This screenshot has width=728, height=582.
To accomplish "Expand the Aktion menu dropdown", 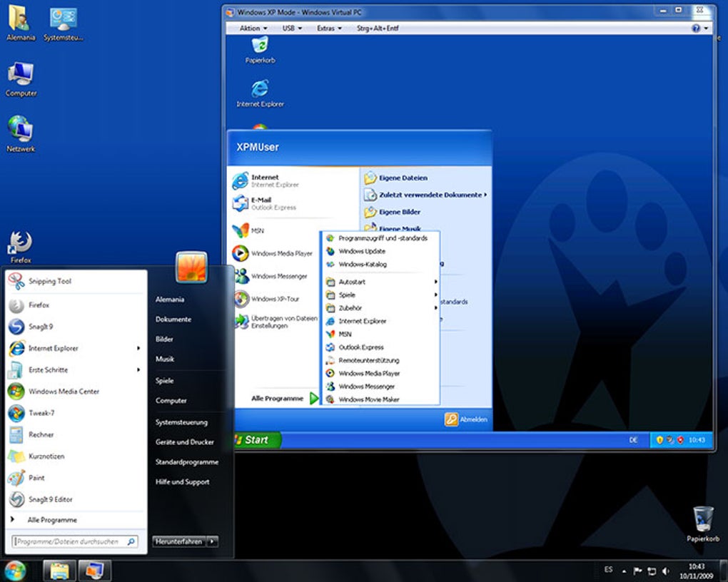I will 253,29.
